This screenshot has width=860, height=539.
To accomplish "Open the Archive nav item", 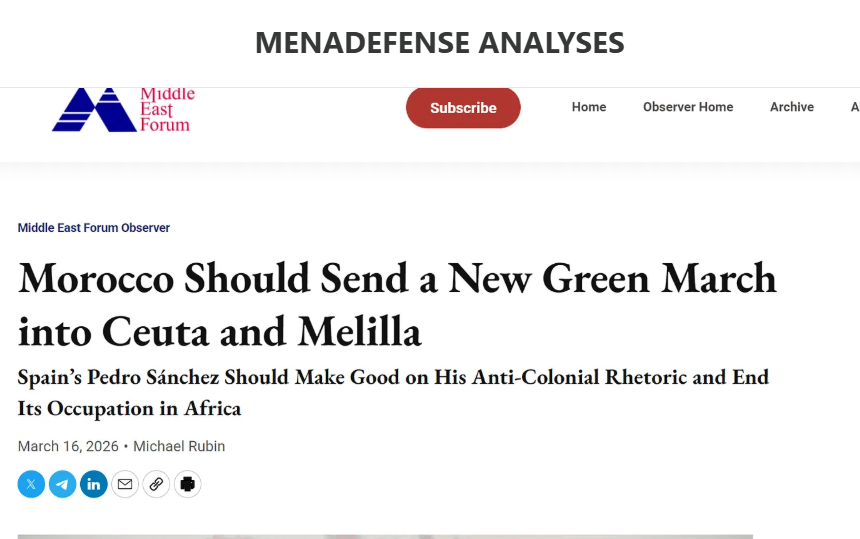I will pos(792,107).
